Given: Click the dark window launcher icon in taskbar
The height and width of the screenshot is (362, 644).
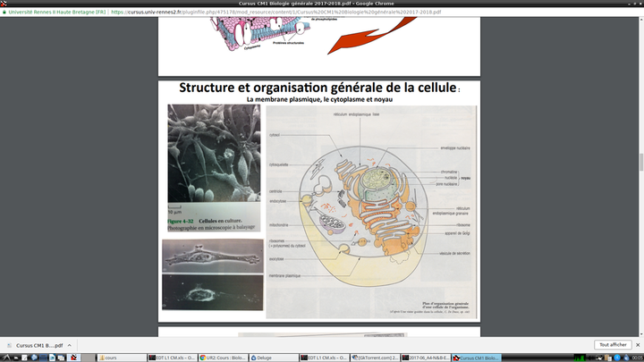Looking at the screenshot, I should [43, 358].
